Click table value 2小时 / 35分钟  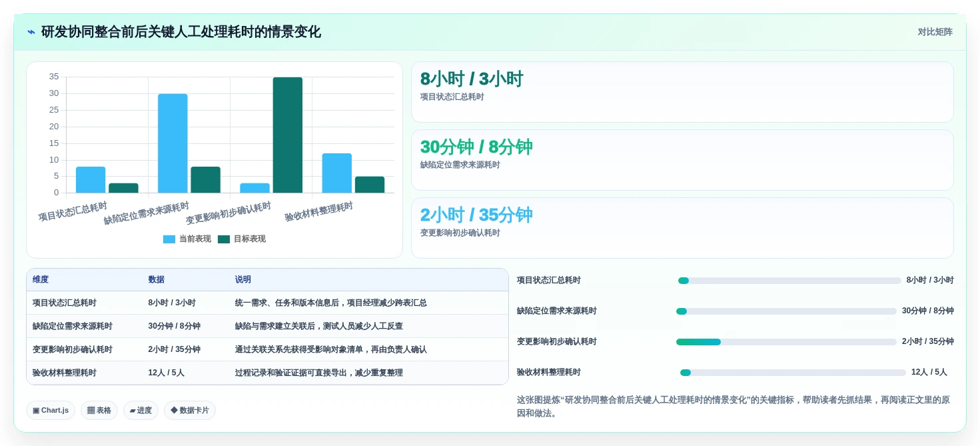175,350
